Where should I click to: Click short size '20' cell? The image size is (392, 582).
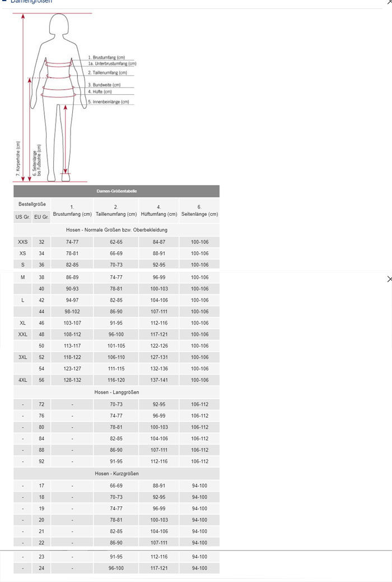41,520
